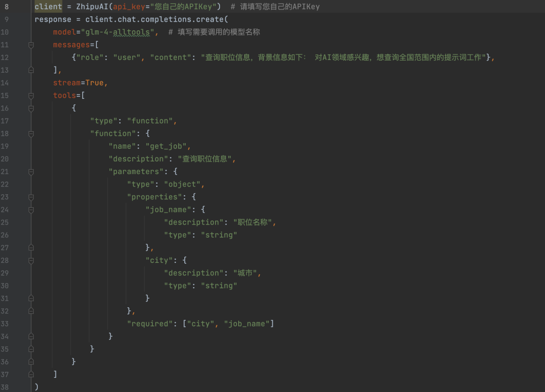Viewport: 545px width, 392px height.
Task: Collapse the messages list fold marker
Action: (x=31, y=45)
